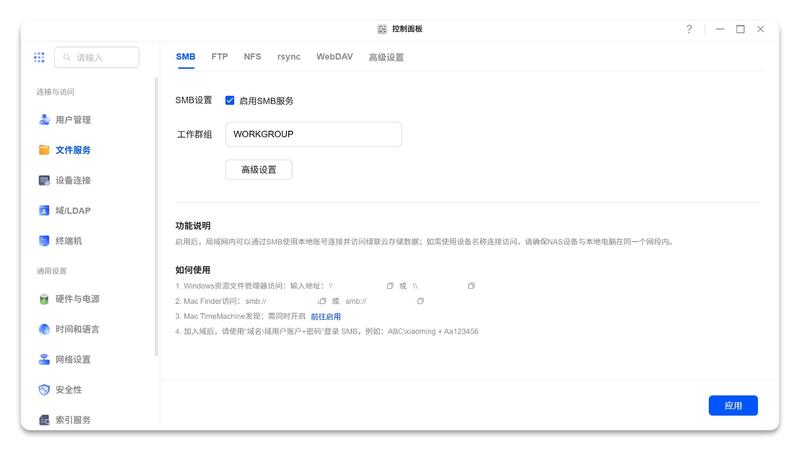Click the sidebar vertical scrollbar
Viewport: 800px width, 451px height.
click(156, 217)
